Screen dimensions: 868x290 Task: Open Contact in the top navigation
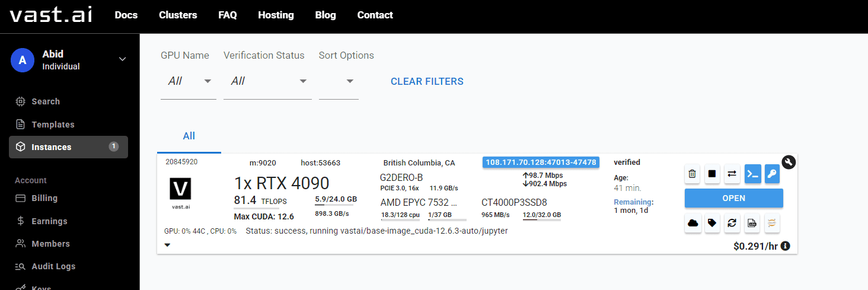(375, 15)
